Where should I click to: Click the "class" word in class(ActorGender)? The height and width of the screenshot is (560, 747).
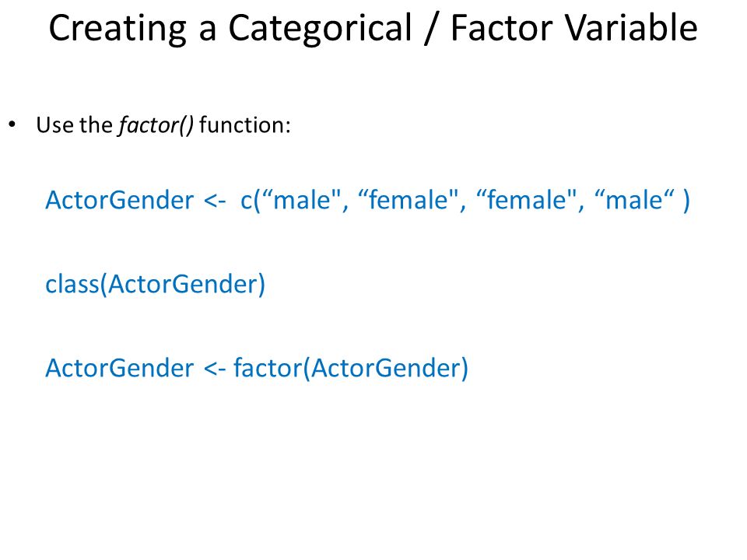click(72, 284)
